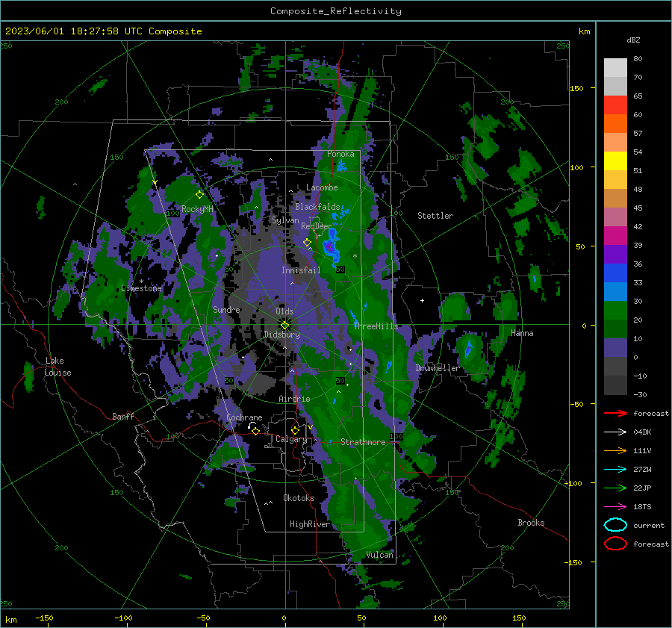Viewport: 672px width, 628px height.
Task: Pick the bright green swatch below 30 dBZ
Action: point(615,311)
